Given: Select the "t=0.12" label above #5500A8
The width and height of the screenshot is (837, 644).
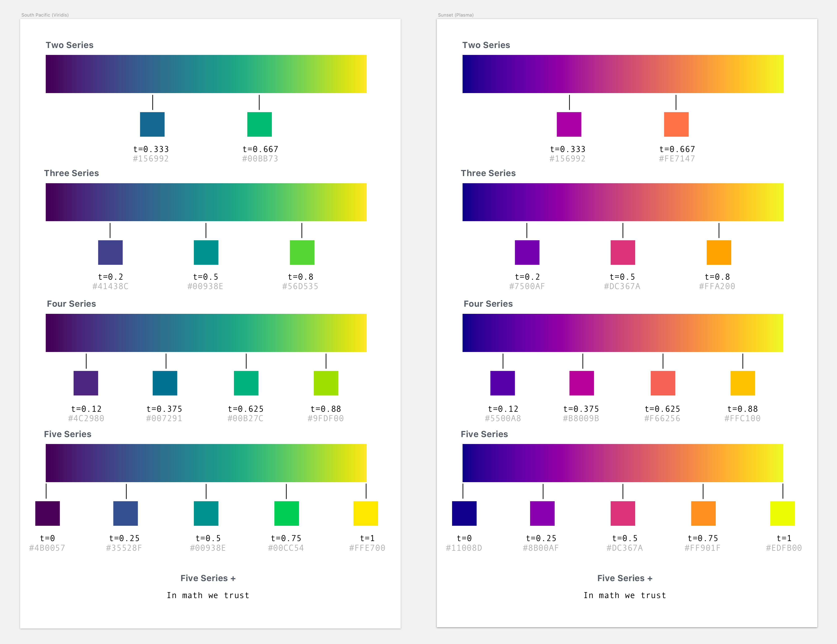Looking at the screenshot, I should click(x=503, y=409).
